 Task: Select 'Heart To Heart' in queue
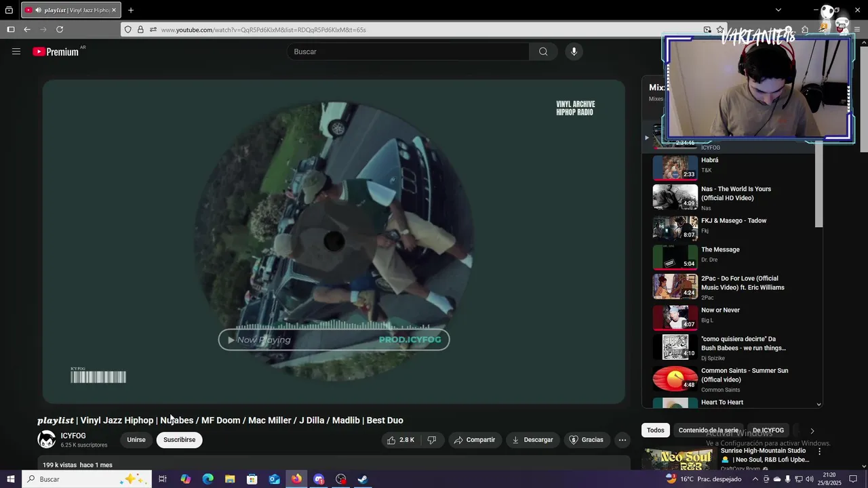coord(722,403)
